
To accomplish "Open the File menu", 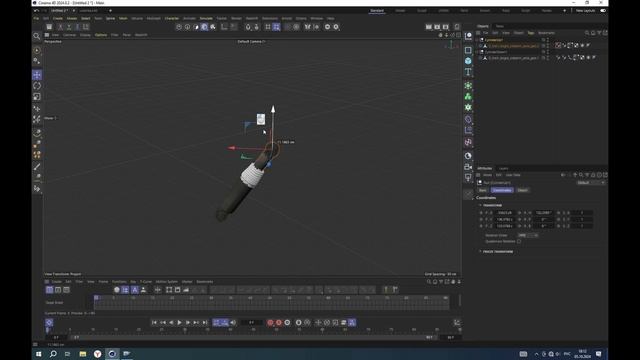I will click(36, 18).
